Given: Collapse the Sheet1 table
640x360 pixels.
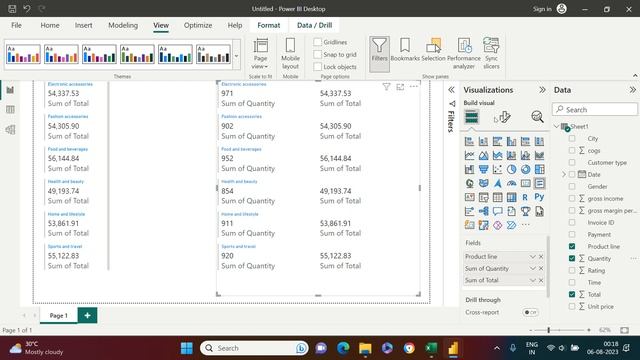Looking at the screenshot, I should 557,127.
